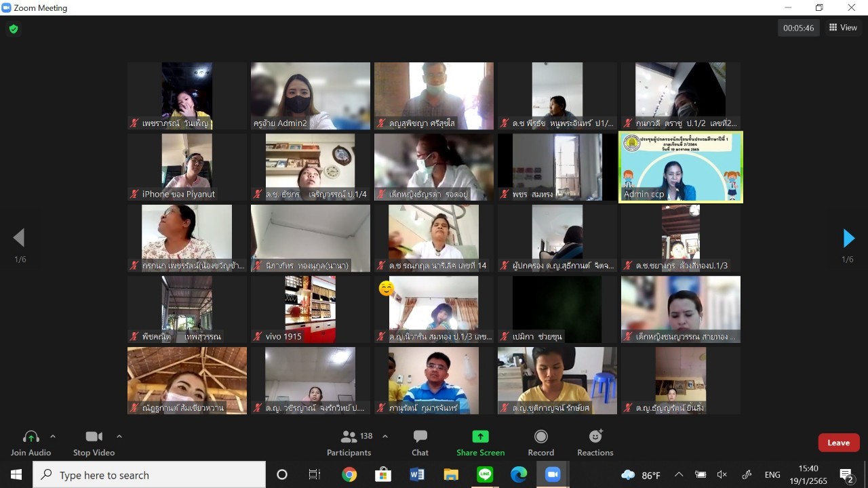Viewport: 868px width, 488px height.
Task: Open the View layout menu
Action: pos(843,28)
